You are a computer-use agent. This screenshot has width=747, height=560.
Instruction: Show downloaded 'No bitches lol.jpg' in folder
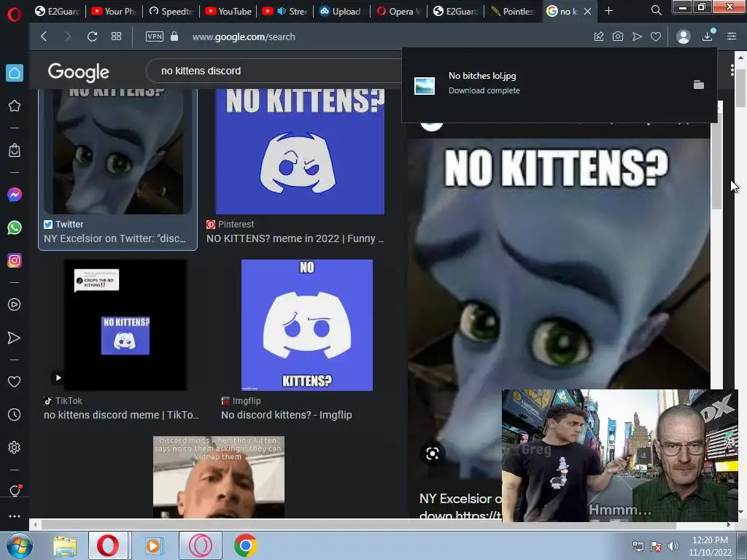point(698,85)
